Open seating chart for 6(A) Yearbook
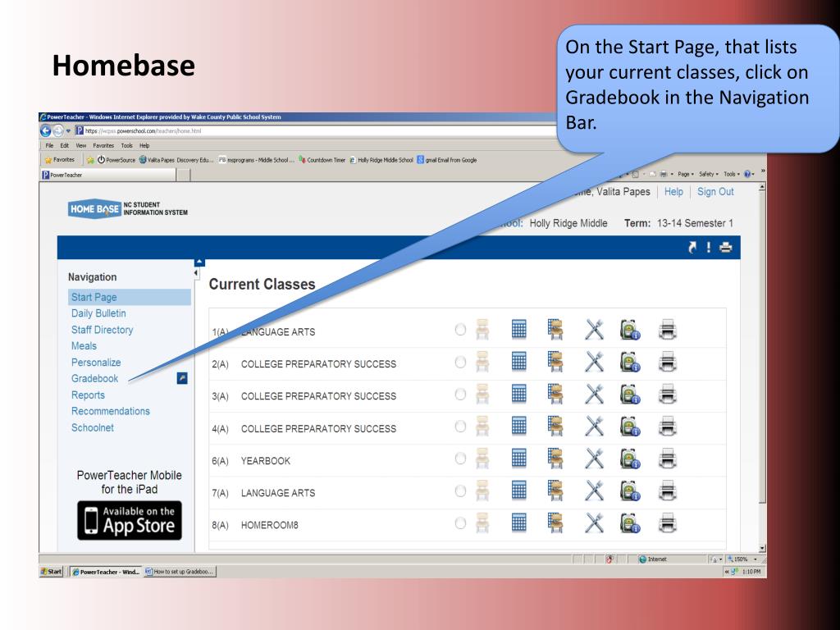The image size is (840, 630). [555, 459]
